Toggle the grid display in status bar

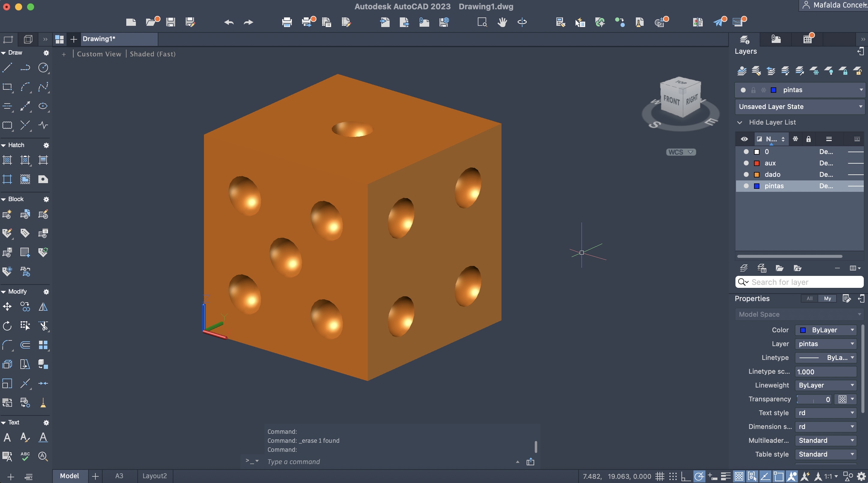(660, 476)
